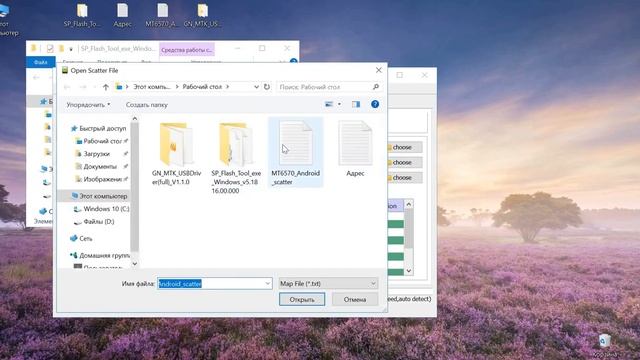Click the SP Flash Tool list scroll-down arrow
The image size is (640, 360).
409,271
